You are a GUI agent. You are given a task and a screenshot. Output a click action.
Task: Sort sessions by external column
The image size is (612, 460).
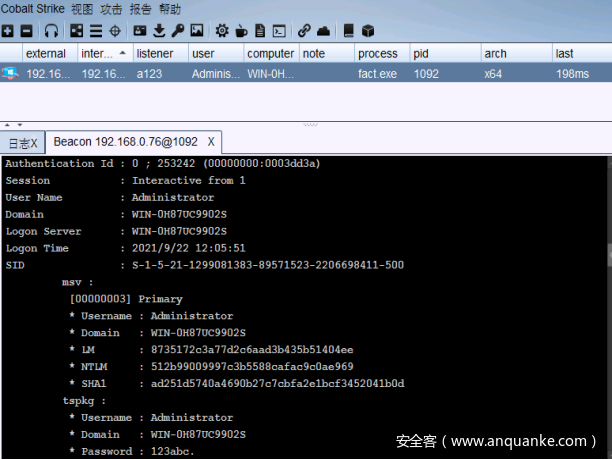[50, 53]
